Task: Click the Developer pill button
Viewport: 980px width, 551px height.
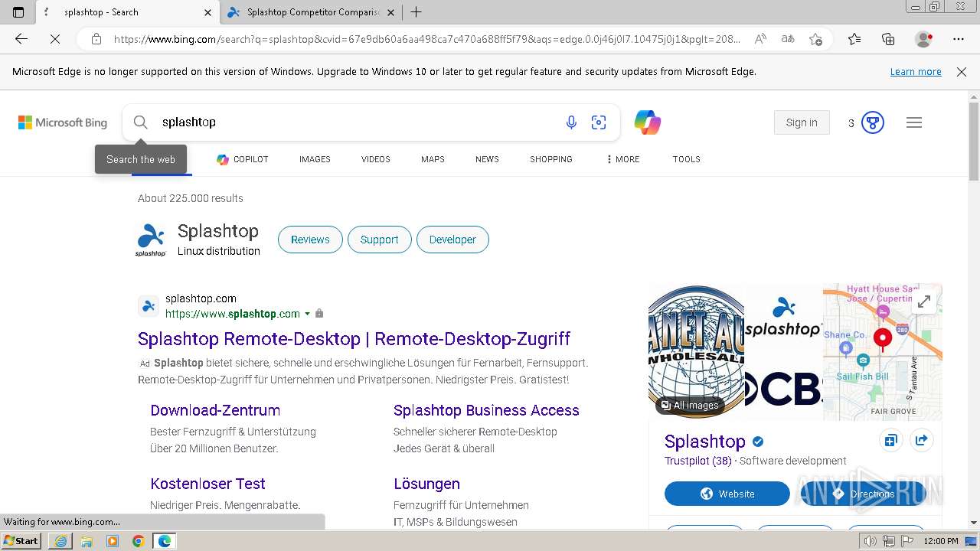Action: tap(452, 240)
